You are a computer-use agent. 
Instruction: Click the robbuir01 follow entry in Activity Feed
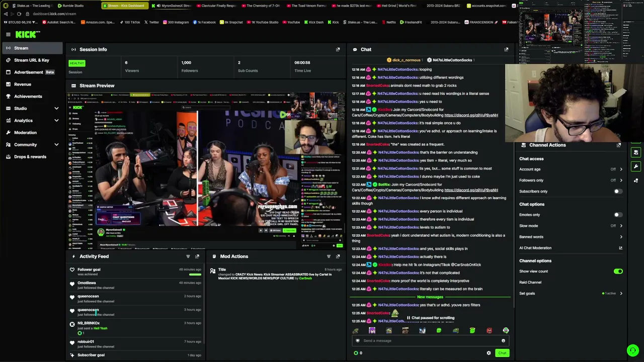click(x=136, y=344)
